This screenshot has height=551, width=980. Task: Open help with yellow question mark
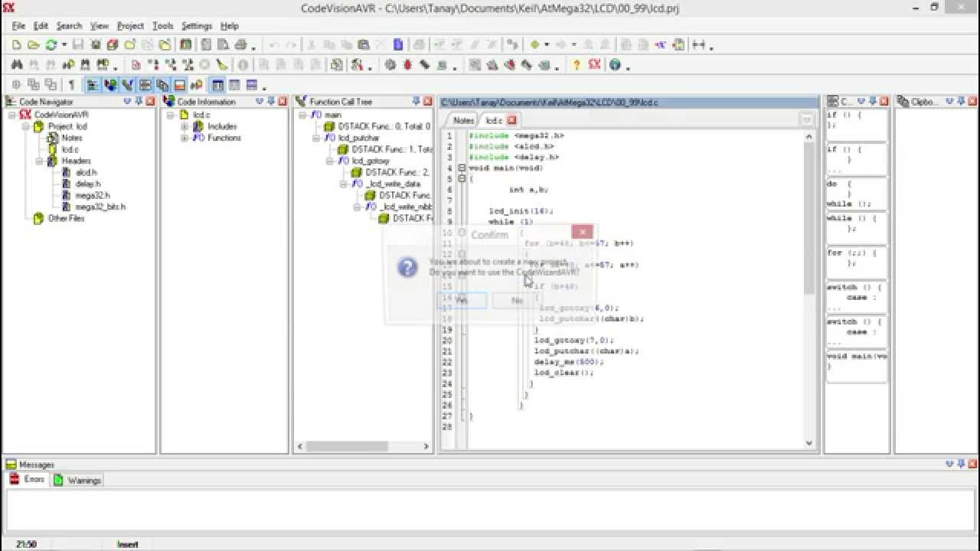coord(577,65)
